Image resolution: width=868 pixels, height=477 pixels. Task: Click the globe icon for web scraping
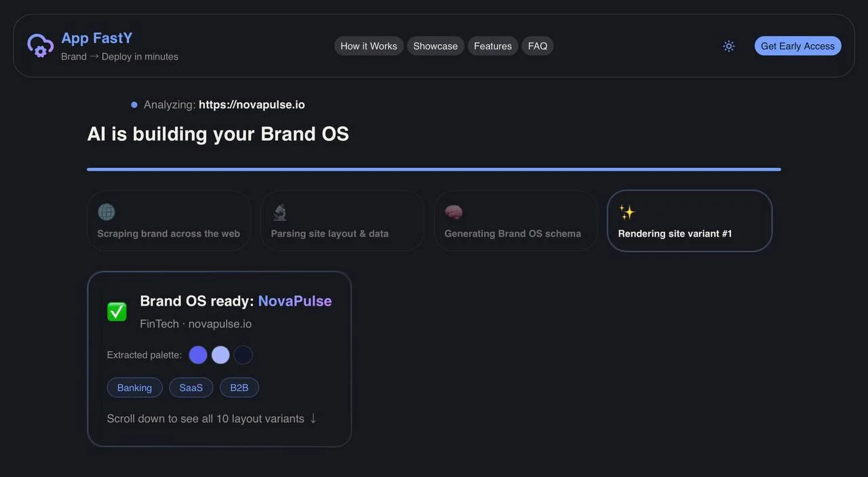(106, 212)
